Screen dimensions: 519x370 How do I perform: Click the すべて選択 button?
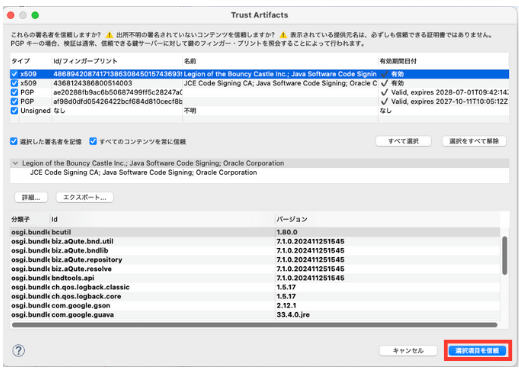(403, 141)
